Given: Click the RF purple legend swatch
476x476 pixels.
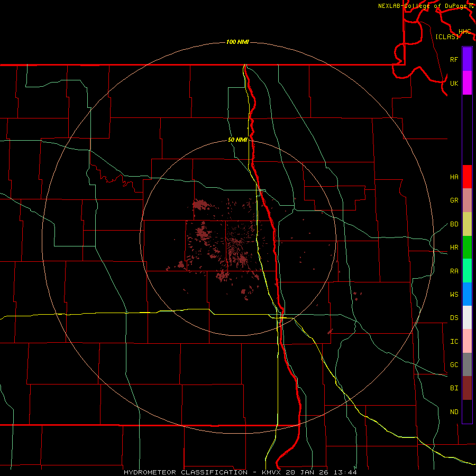Looking at the screenshot, I should (x=467, y=59).
